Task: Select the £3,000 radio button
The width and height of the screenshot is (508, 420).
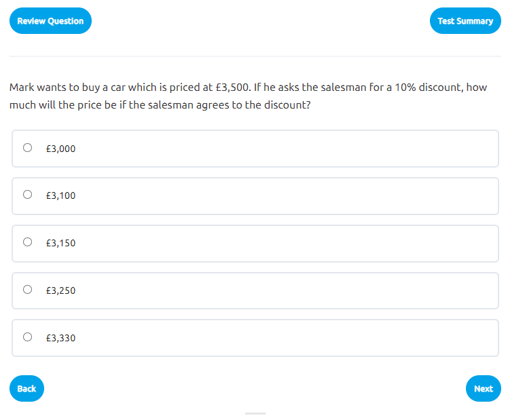Action: [27, 148]
